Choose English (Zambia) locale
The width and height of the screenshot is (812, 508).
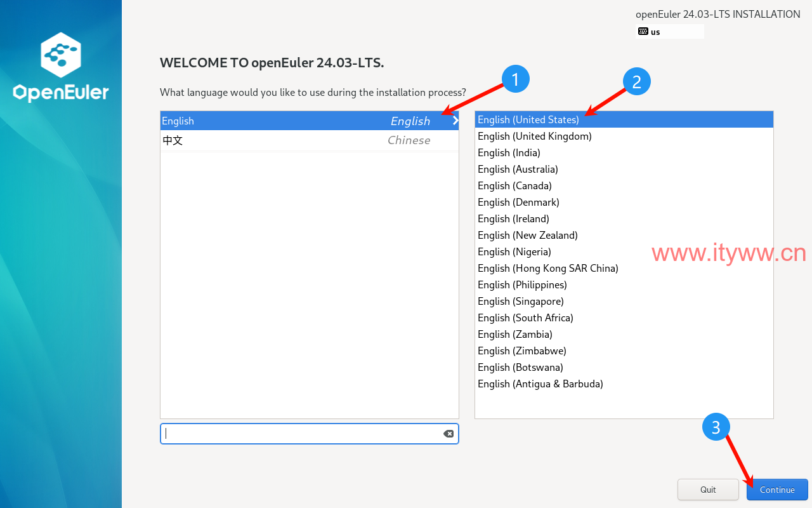coord(624,334)
